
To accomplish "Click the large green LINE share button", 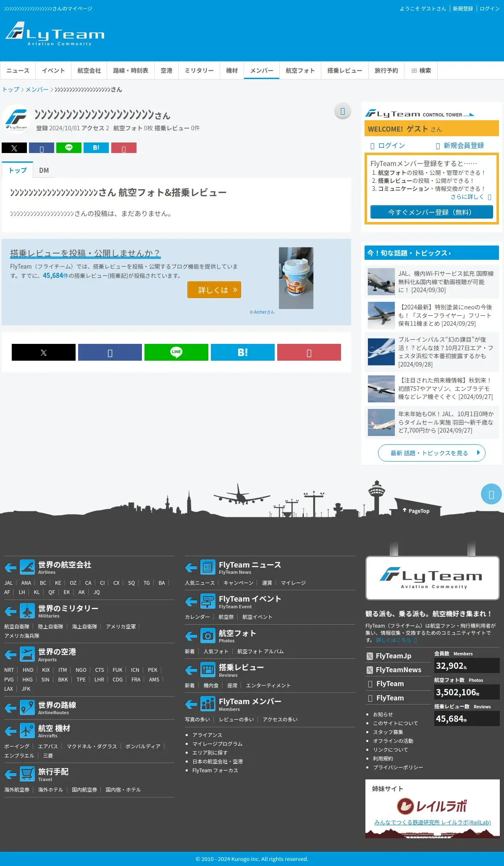I will pyautogui.click(x=176, y=352).
